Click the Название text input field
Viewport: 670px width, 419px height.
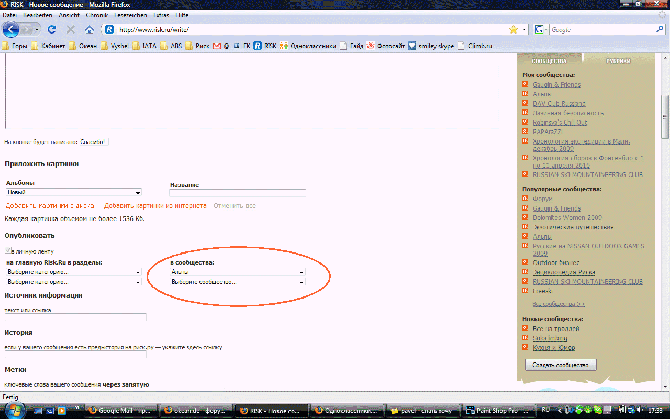click(x=238, y=193)
